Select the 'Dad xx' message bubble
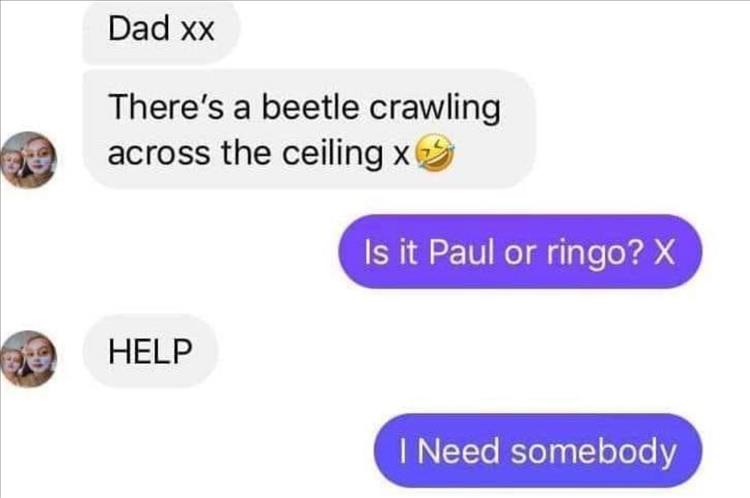This screenshot has width=750, height=498. [161, 32]
